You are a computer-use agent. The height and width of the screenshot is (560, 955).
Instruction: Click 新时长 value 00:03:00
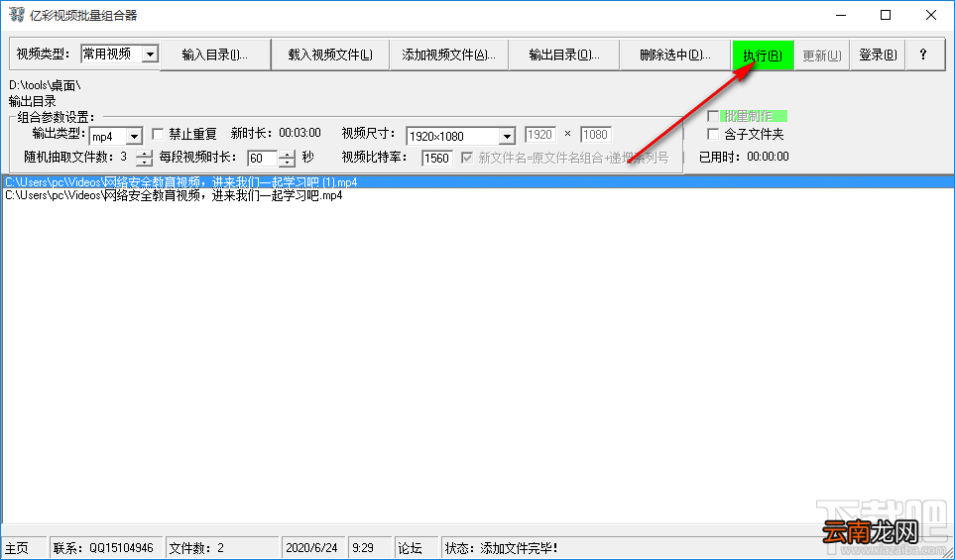[299, 133]
